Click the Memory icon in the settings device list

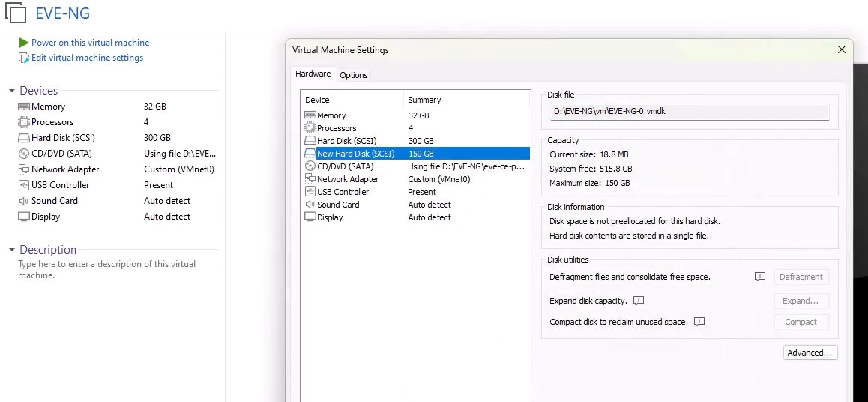tap(310, 115)
